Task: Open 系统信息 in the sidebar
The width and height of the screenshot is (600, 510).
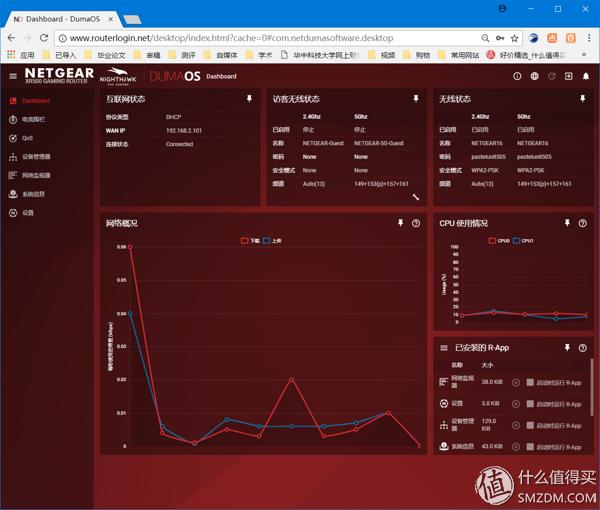Action: click(x=27, y=194)
